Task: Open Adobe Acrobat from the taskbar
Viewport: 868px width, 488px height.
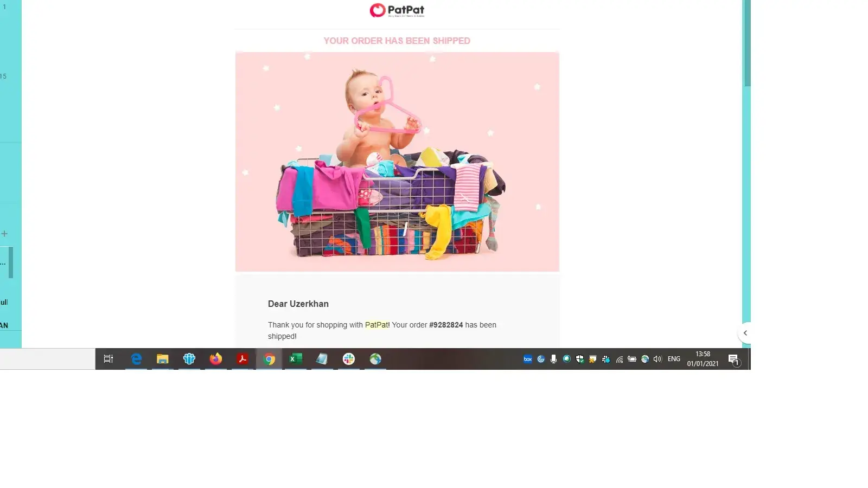Action: (x=242, y=359)
